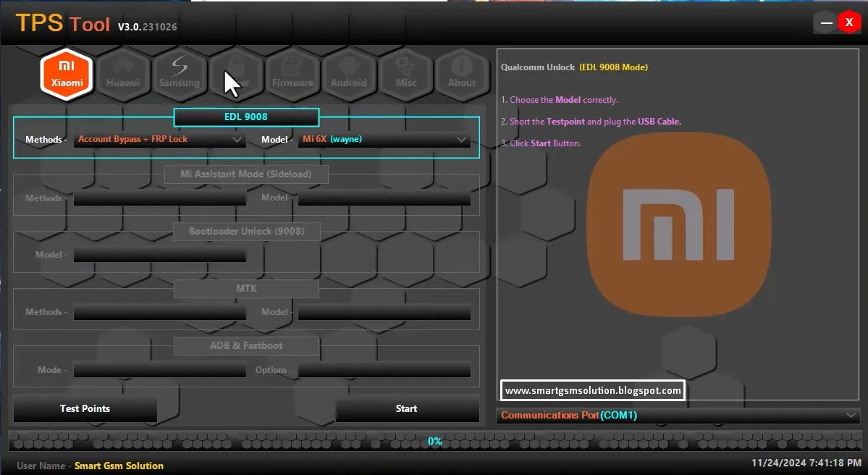Click instruction 'Short the Testpoint' line
Image resolution: width=868 pixels, height=475 pixels.
(591, 121)
